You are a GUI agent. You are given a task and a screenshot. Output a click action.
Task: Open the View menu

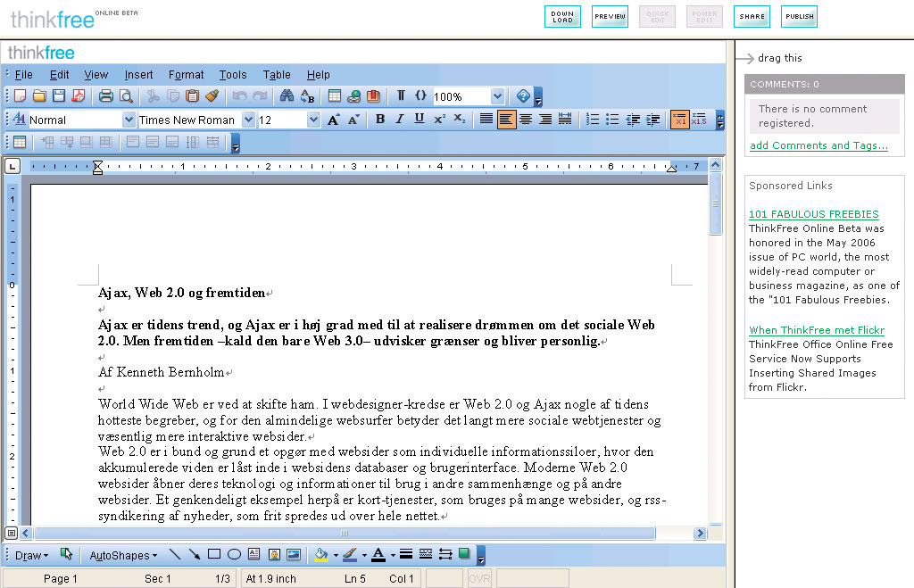[96, 75]
